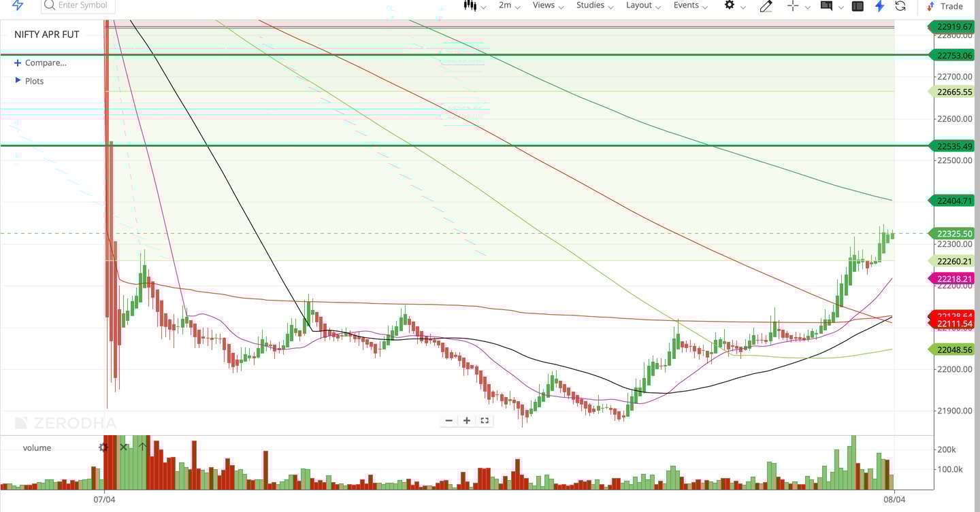Click the 22260.21 level label

point(952,261)
